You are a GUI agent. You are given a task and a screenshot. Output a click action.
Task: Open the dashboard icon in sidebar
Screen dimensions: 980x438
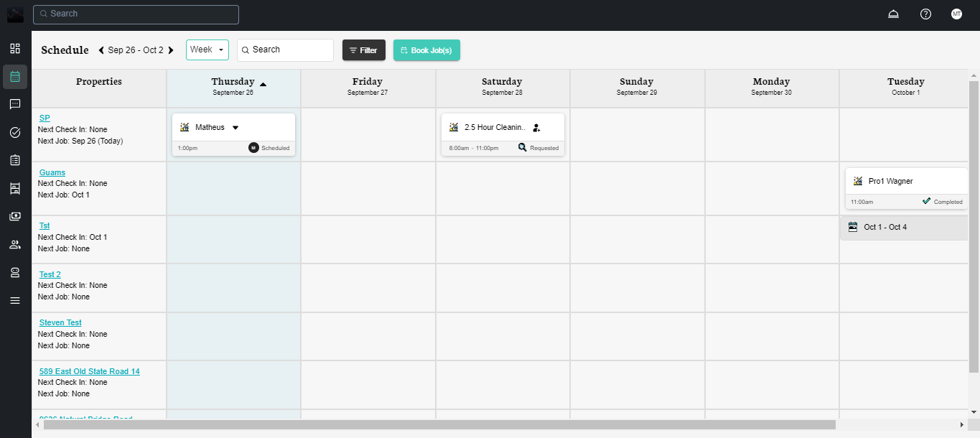pyautogui.click(x=15, y=49)
